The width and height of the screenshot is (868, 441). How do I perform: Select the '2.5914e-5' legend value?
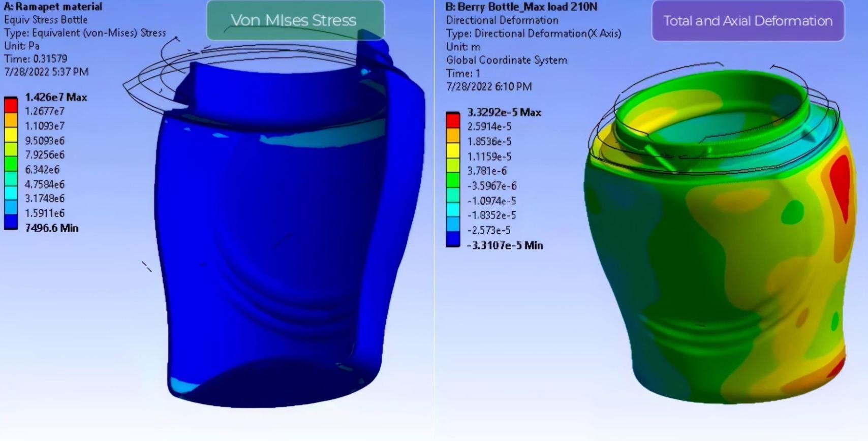point(489,127)
